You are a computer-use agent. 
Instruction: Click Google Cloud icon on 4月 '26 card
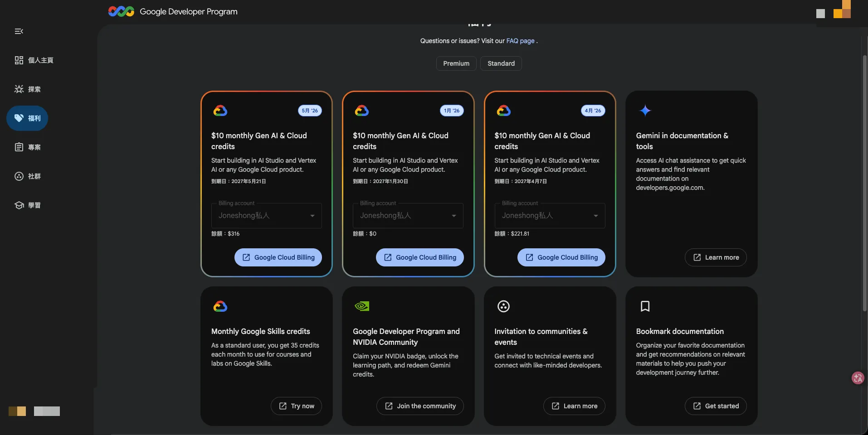503,111
